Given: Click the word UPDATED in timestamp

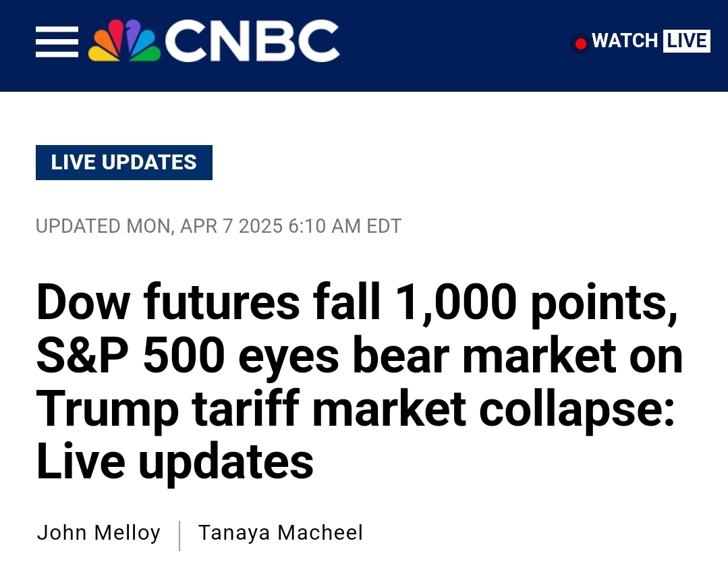Looking at the screenshot, I should click(78, 226).
